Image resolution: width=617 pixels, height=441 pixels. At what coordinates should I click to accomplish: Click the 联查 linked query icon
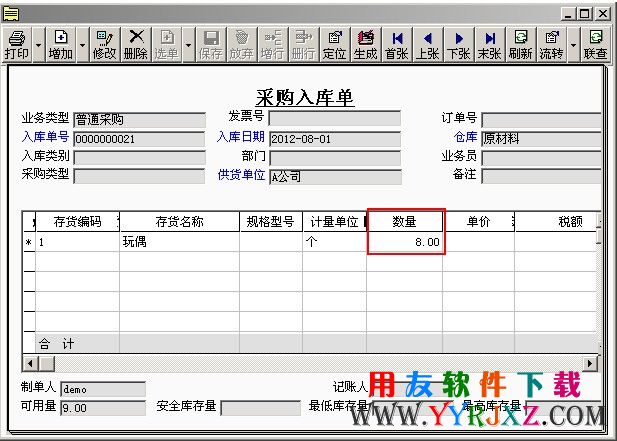pyautogui.click(x=595, y=45)
